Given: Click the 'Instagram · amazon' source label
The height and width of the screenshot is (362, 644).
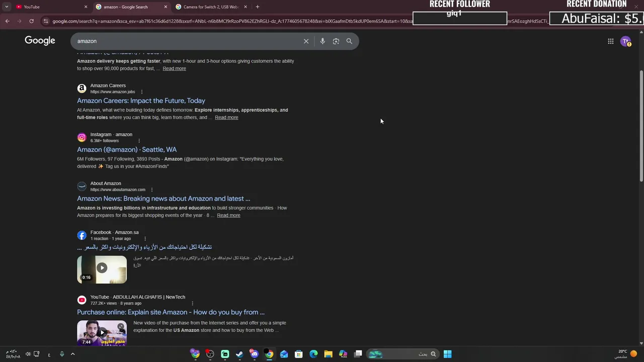Looking at the screenshot, I should (x=111, y=134).
